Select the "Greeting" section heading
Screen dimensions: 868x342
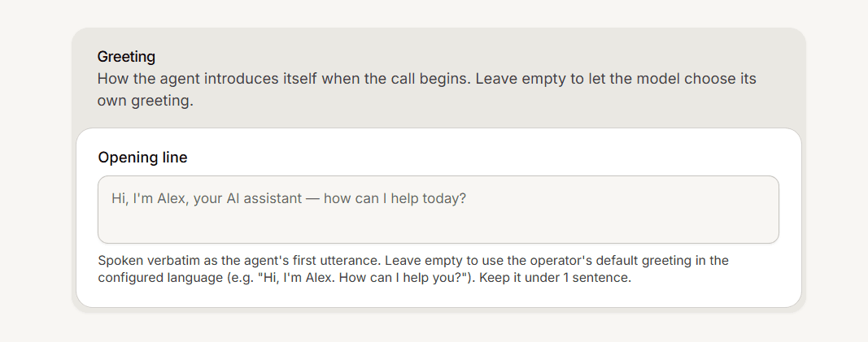[126, 56]
